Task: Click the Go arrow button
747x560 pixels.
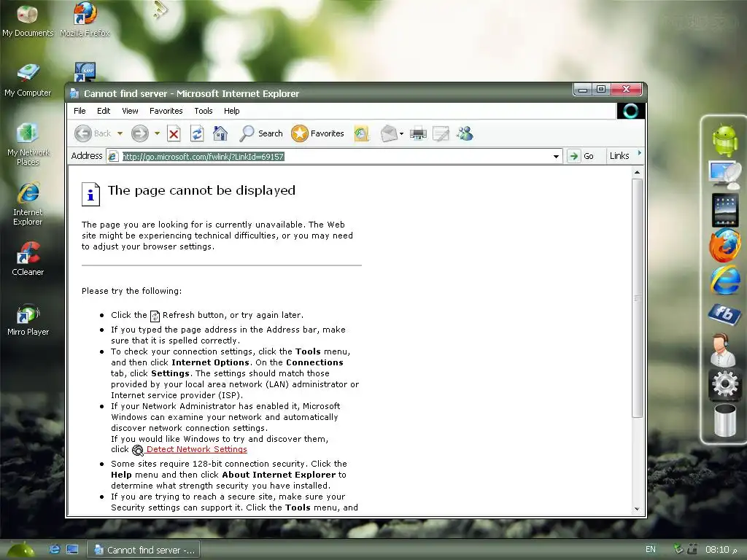Action: 581,156
